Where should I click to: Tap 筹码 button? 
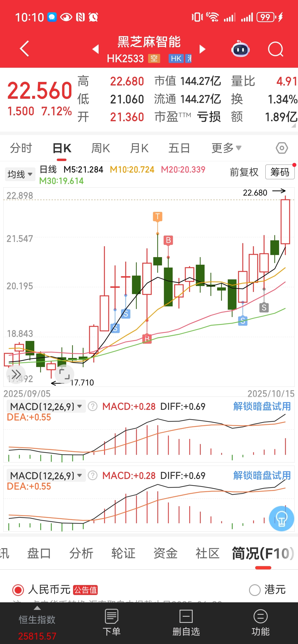point(280,172)
